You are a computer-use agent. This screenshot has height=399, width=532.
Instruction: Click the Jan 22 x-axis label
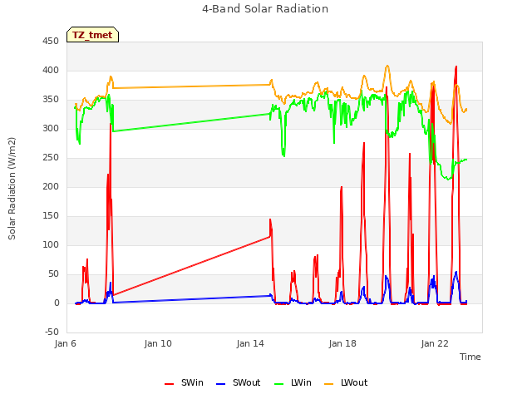435,343
